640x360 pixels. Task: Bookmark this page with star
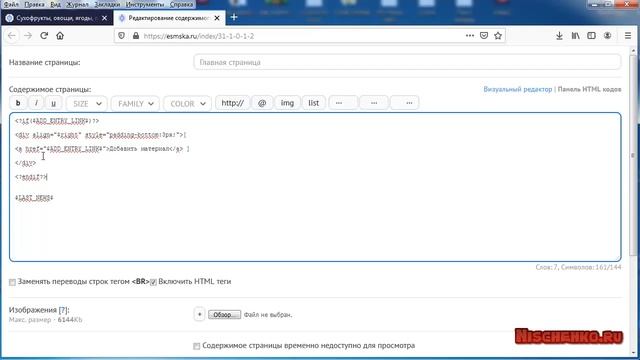click(498, 36)
